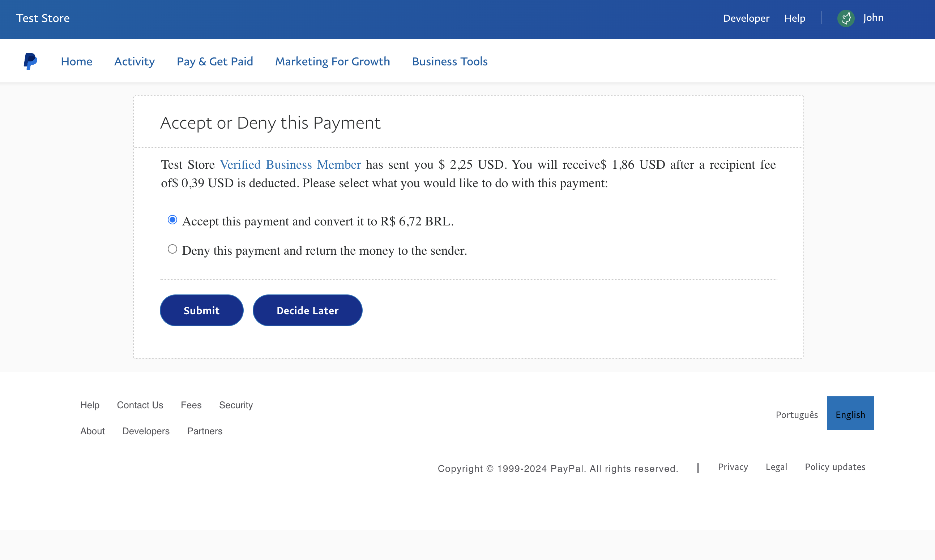The width and height of the screenshot is (935, 560).
Task: Submit the payment decision
Action: tap(201, 310)
